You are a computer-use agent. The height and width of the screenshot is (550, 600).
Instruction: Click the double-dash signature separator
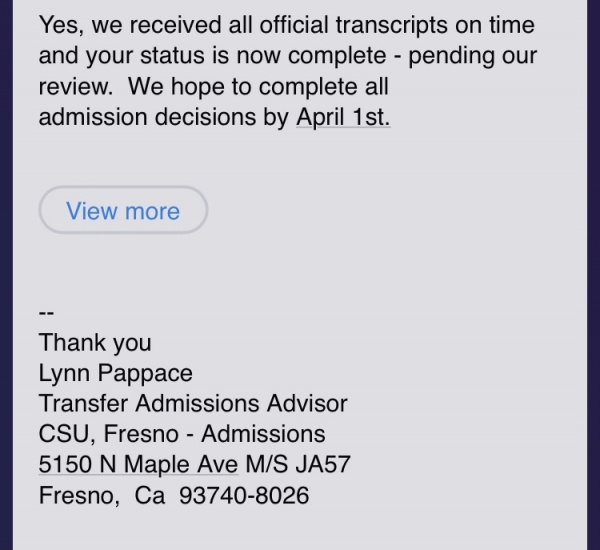46,313
